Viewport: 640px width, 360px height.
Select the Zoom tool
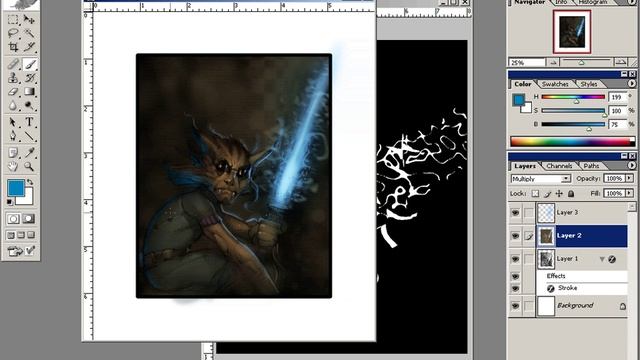(x=29, y=166)
